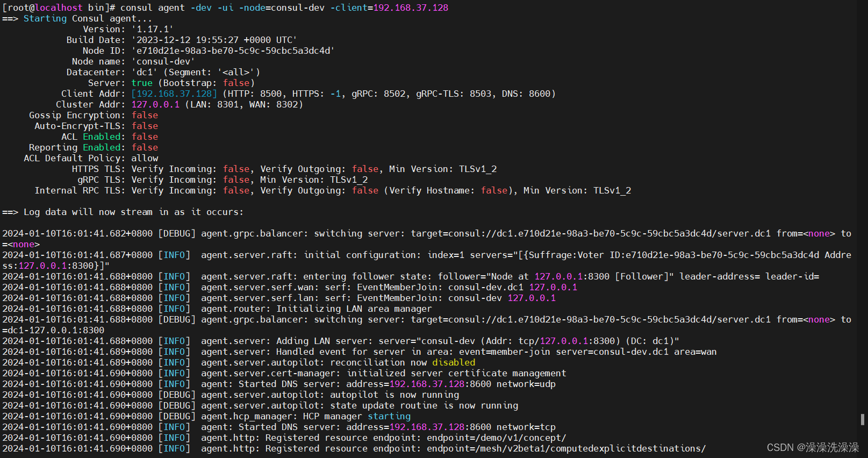This screenshot has width=868, height=458.
Task: Click the 'consul agent -dev -ui' command text
Action: click(x=177, y=8)
